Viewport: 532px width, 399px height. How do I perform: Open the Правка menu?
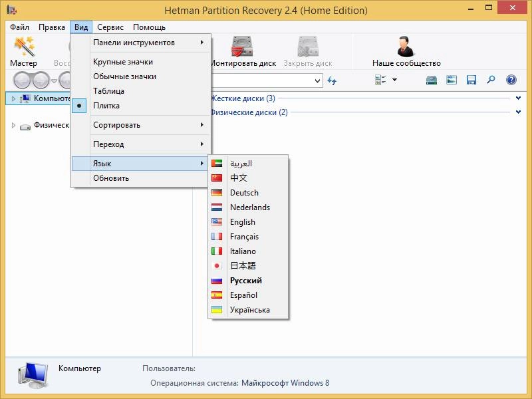pyautogui.click(x=52, y=27)
